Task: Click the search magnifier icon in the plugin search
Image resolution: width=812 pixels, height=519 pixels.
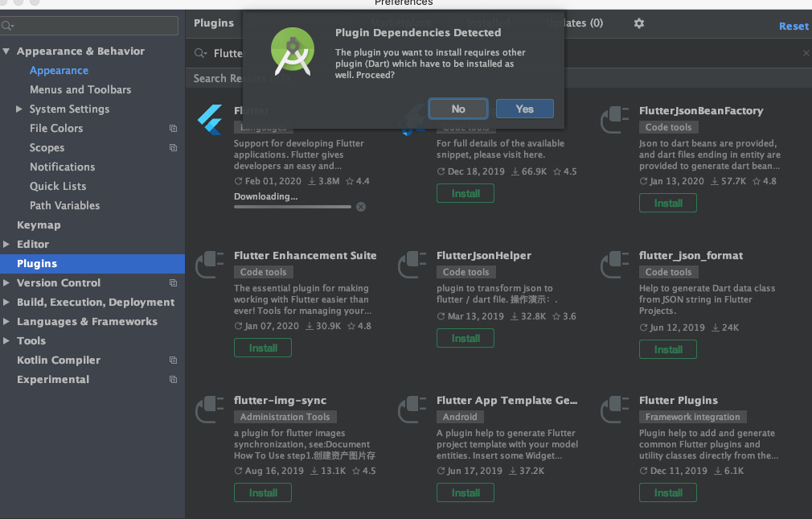Action: pos(200,53)
